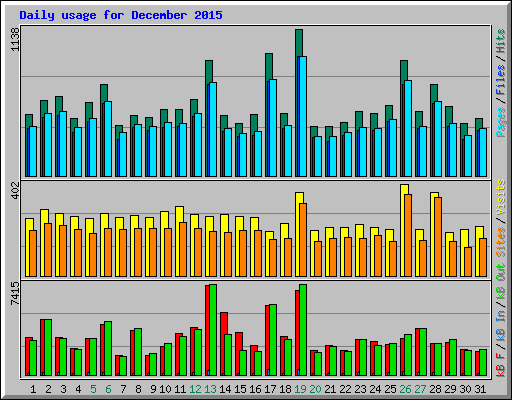Click the 1138 value on the top axis
This screenshot has height=400, width=512.
[x=15, y=39]
